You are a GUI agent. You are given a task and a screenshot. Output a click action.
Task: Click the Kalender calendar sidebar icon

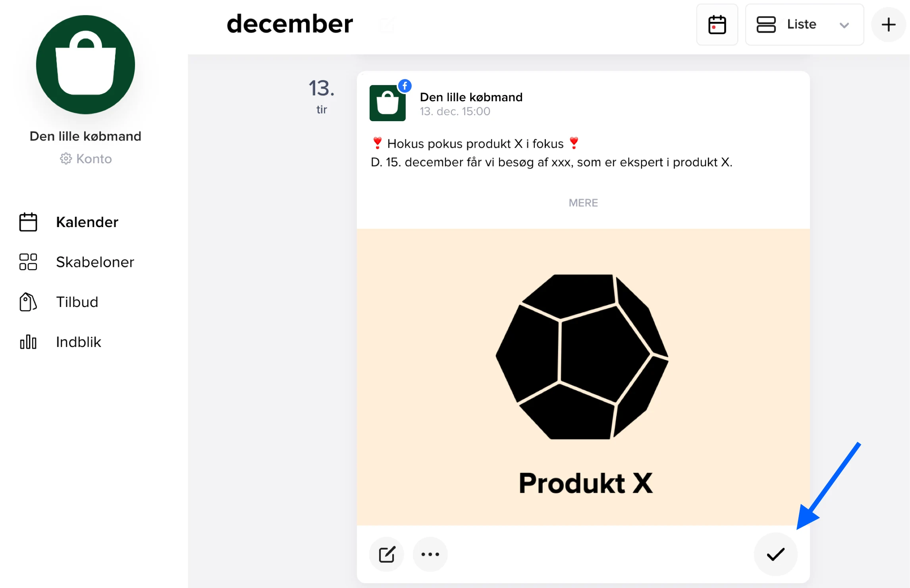click(28, 222)
